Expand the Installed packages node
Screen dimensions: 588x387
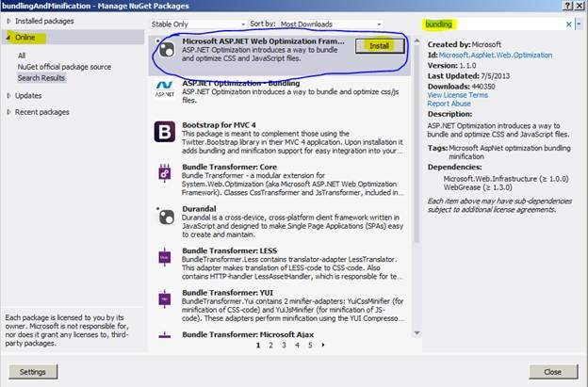click(9, 22)
